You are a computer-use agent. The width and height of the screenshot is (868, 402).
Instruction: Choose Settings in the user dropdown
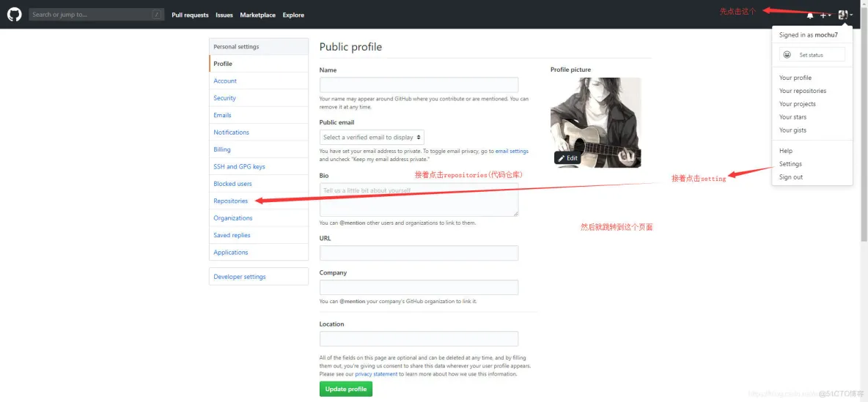pyautogui.click(x=790, y=164)
